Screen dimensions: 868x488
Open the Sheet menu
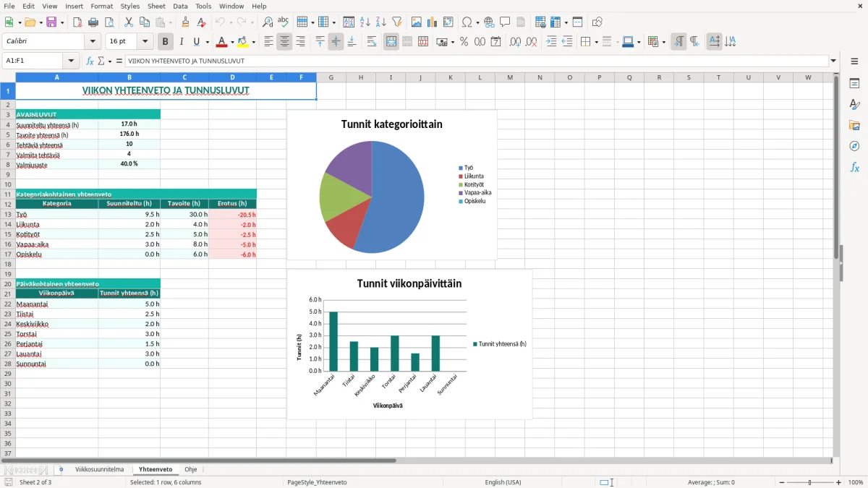click(156, 6)
